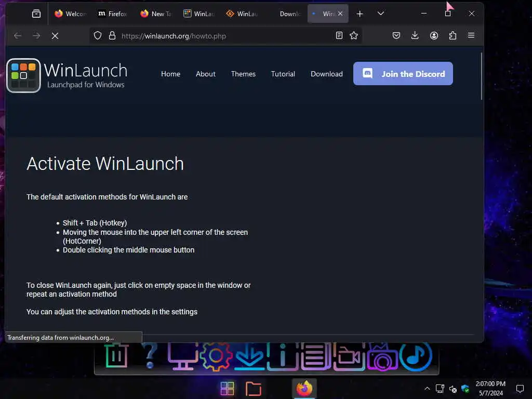Open the downloads arrow dock icon
The width and height of the screenshot is (532, 399).
pyautogui.click(x=249, y=356)
